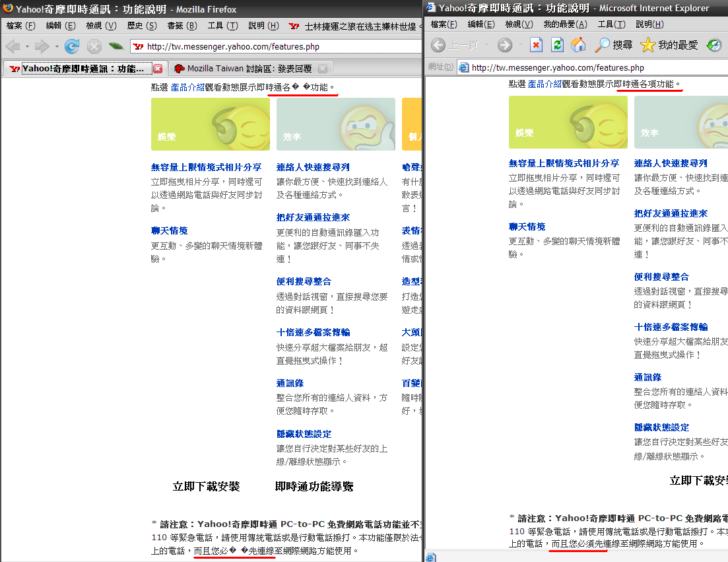This screenshot has width=728, height=562.
Task: Click the Internet Explorer stop button
Action: tap(537, 45)
